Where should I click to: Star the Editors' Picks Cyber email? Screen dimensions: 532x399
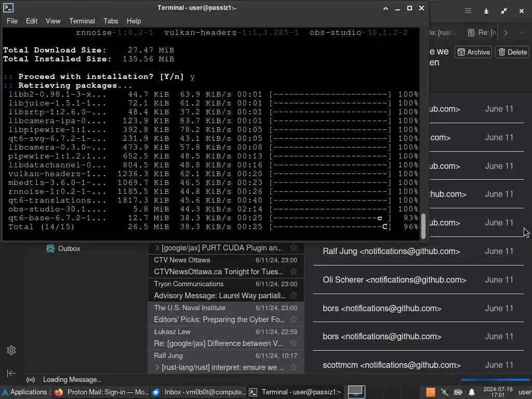point(294,320)
